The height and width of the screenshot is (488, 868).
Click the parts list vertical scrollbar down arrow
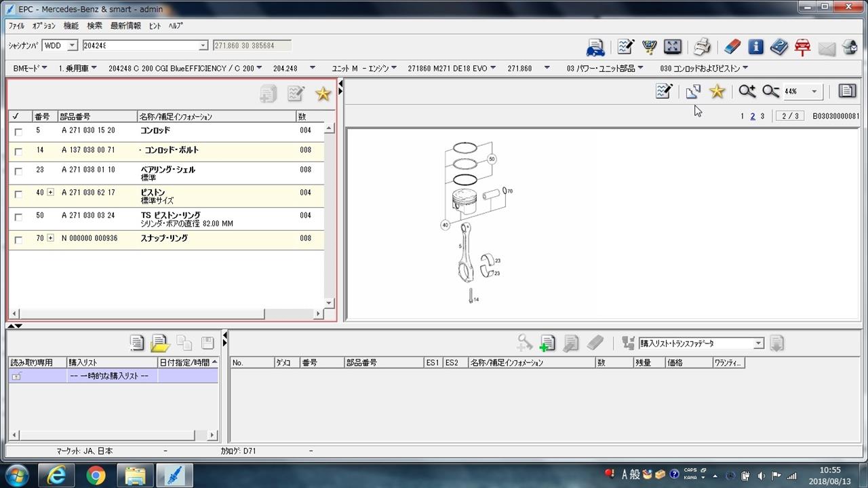pos(330,303)
